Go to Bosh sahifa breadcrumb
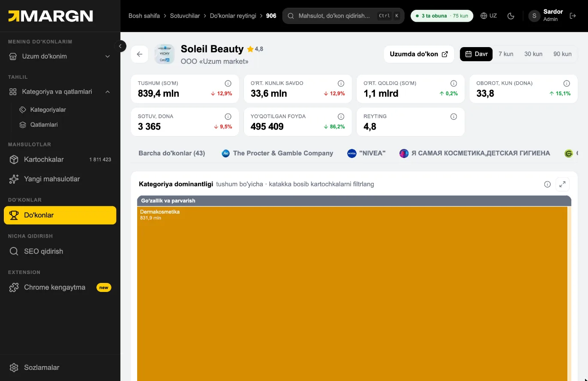The image size is (588, 381). (144, 16)
